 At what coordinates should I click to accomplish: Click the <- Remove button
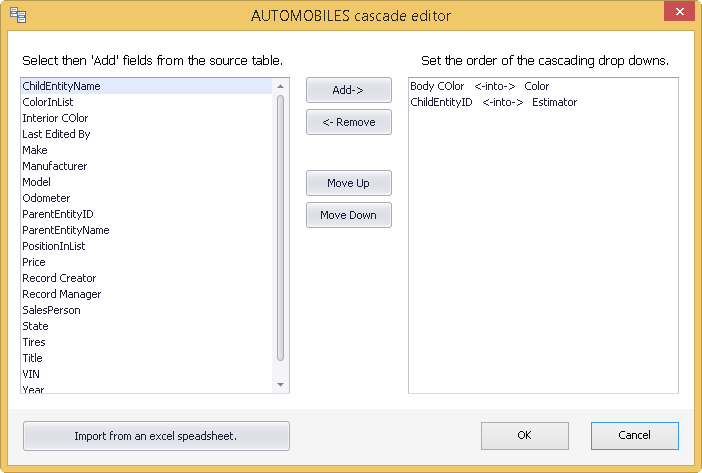point(349,122)
